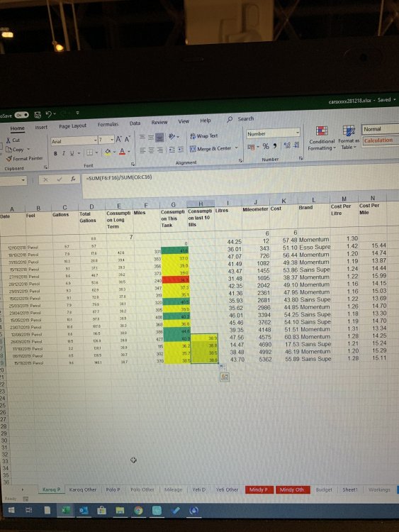Screen dimensions: 399x532
Task: Expand the Copy options arrow
Action: (28, 149)
